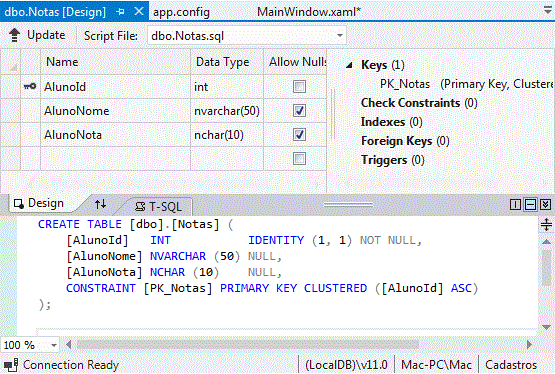Click the primary key icon beside AlunoId
This screenshot has height=374, width=555.
30,86
